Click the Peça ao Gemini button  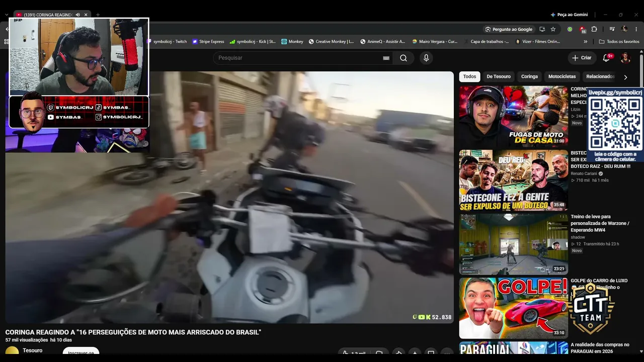tap(569, 15)
